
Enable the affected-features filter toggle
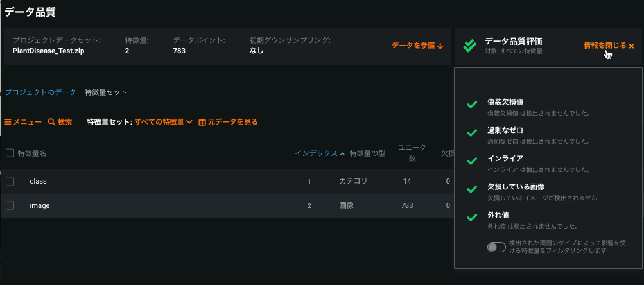tap(496, 246)
